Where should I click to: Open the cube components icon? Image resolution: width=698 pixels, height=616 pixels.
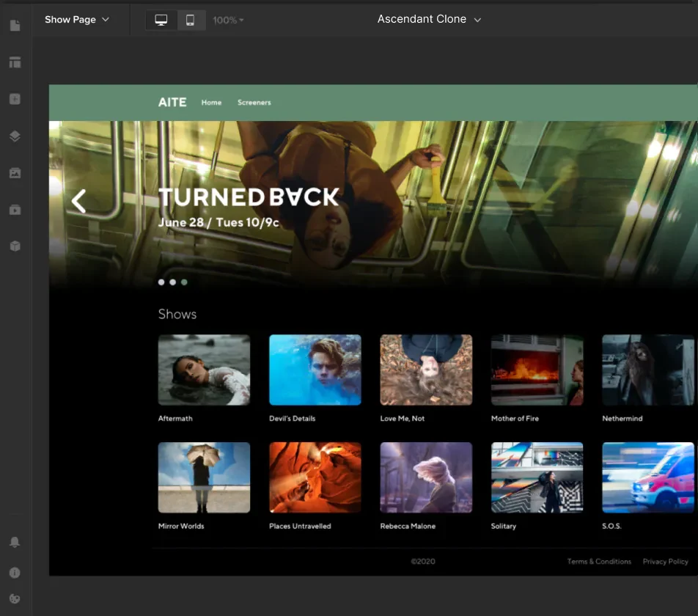[15, 246]
